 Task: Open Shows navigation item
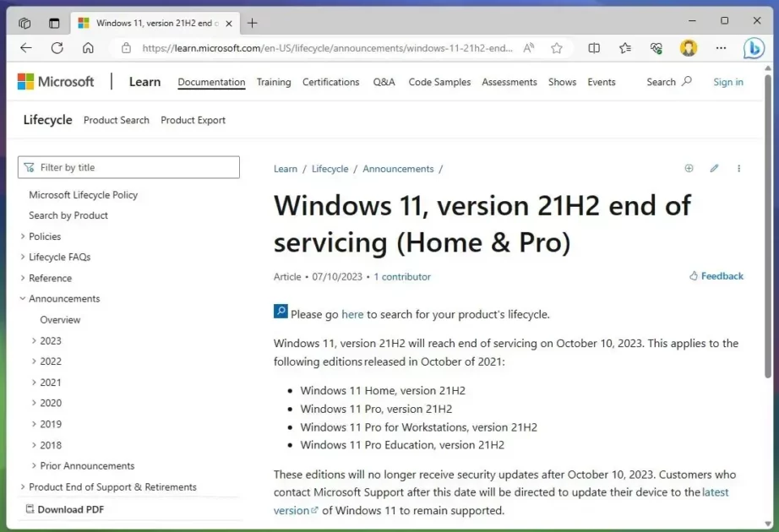click(563, 82)
